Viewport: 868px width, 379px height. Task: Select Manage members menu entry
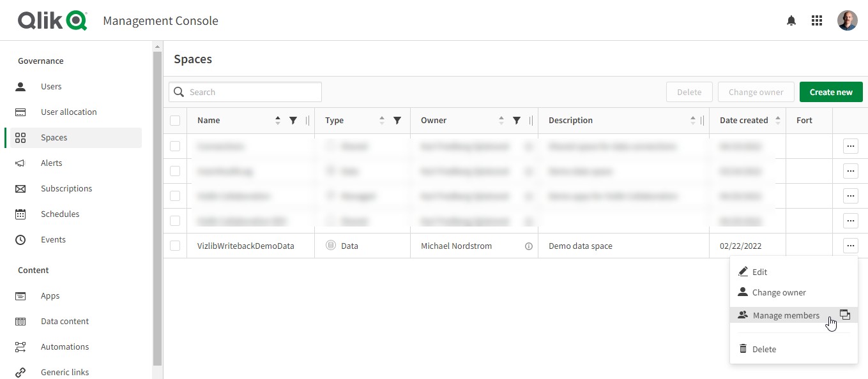pyautogui.click(x=794, y=315)
